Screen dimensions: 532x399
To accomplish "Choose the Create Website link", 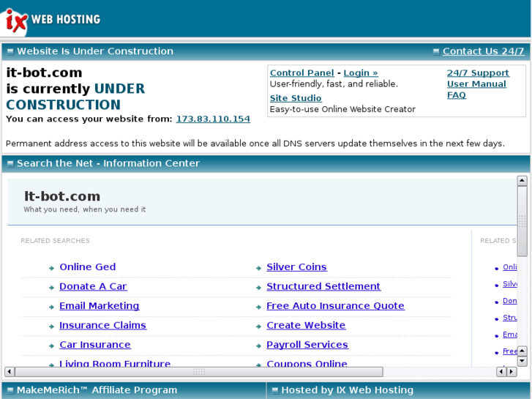I will 306,325.
